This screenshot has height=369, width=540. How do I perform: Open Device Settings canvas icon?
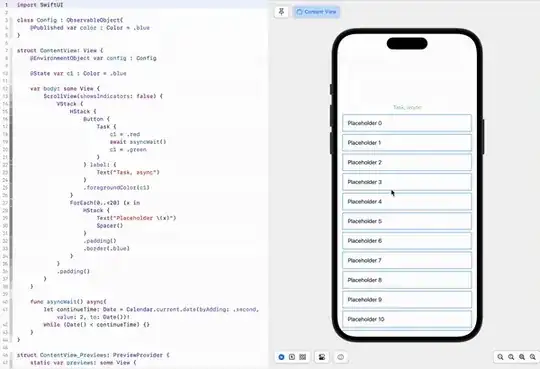322,357
